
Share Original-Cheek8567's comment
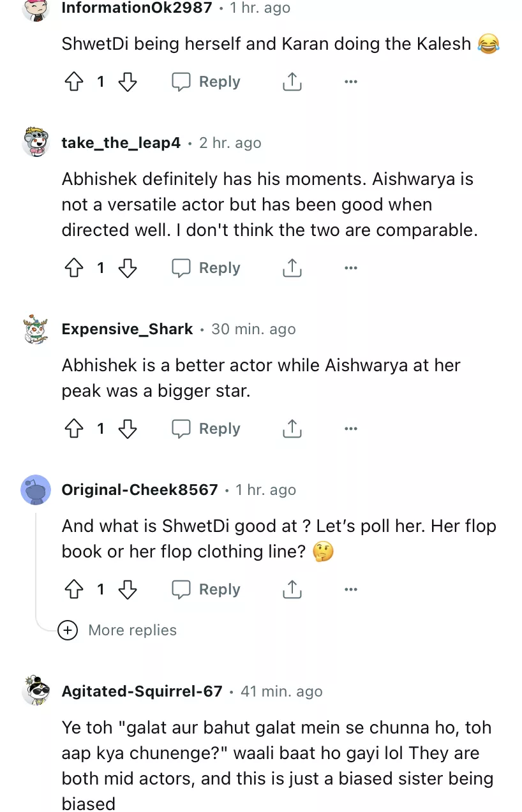pos(292,589)
